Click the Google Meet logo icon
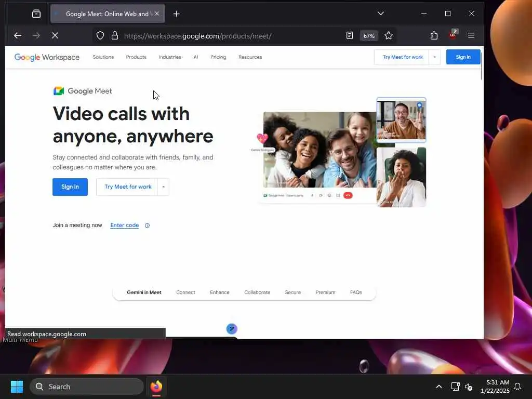The image size is (532, 399). click(x=59, y=91)
